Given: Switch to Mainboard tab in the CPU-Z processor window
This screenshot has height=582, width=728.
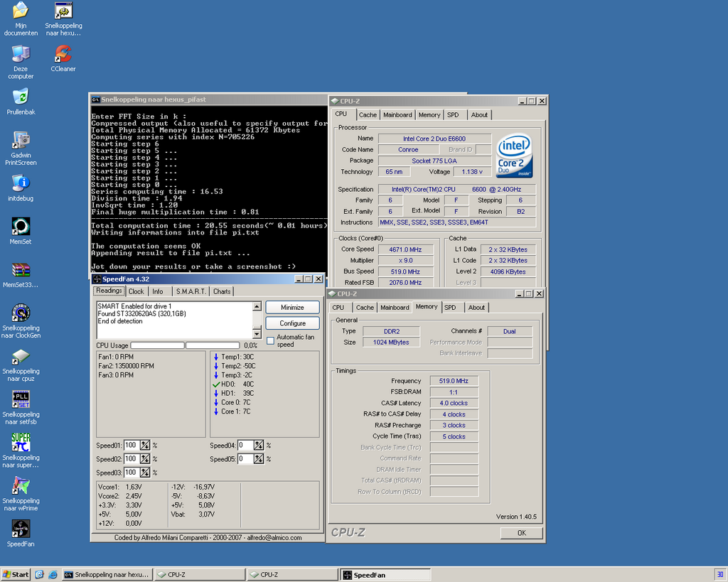Looking at the screenshot, I should [397, 114].
